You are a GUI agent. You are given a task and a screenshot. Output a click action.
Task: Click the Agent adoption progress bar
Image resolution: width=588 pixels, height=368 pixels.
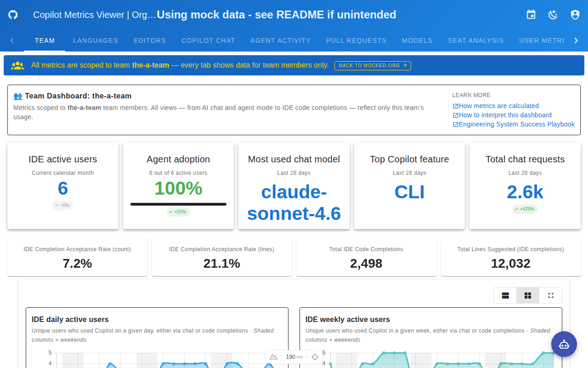point(178,204)
